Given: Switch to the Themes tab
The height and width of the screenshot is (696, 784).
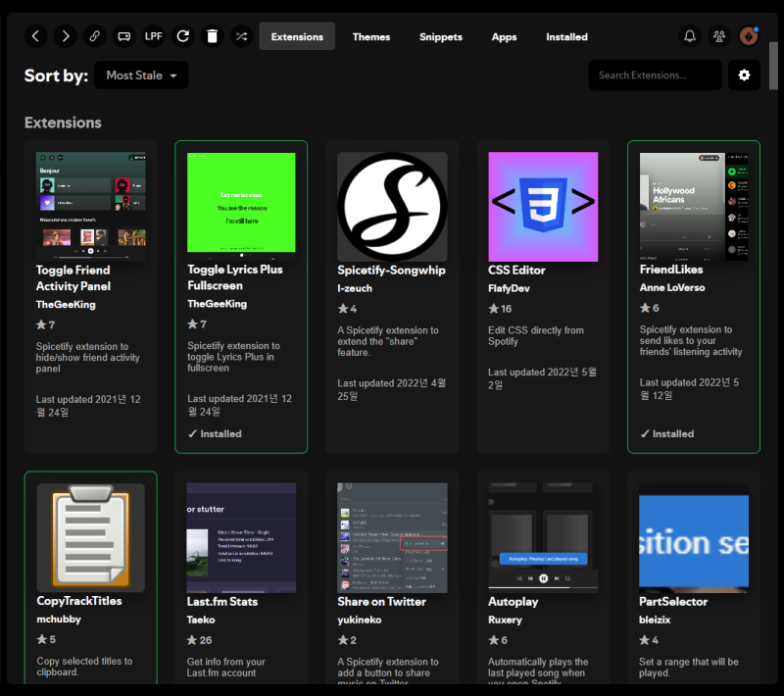Looking at the screenshot, I should (371, 37).
